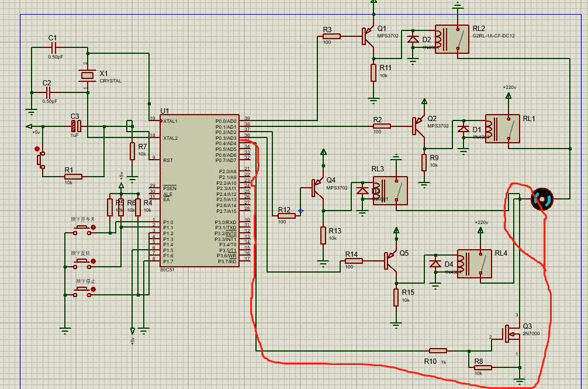Select resistor R8 body
Image resolution: width=588 pixels, height=389 pixels.
[x=483, y=367]
